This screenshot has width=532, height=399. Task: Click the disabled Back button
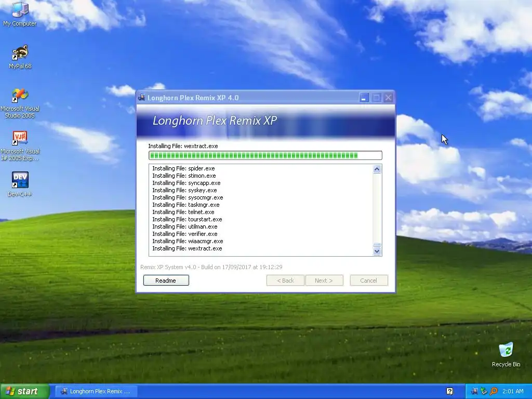285,280
